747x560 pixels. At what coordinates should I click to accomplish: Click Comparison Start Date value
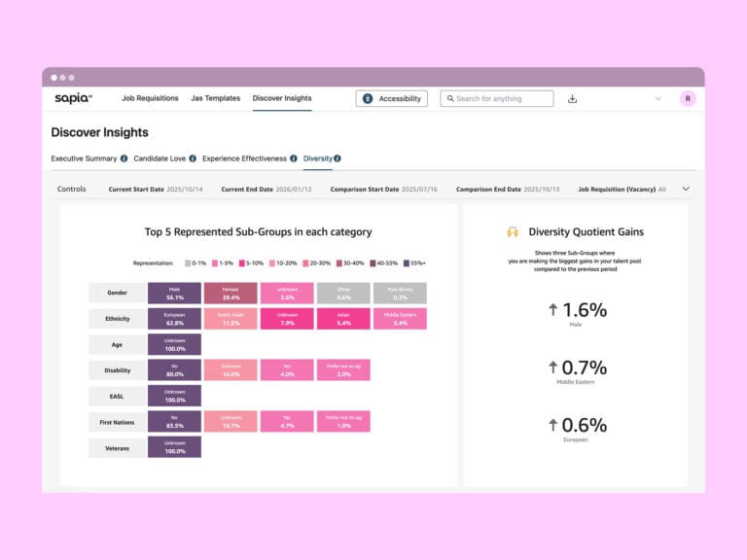419,190
